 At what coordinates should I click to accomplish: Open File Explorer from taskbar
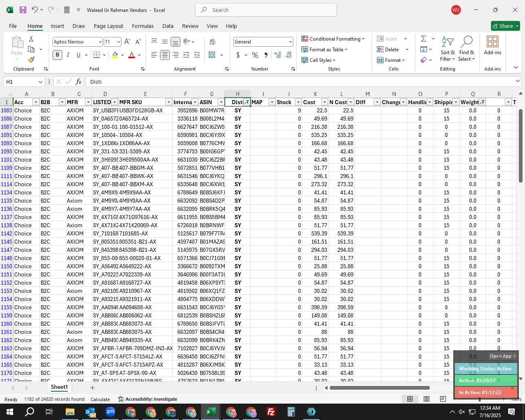pyautogui.click(x=70, y=412)
